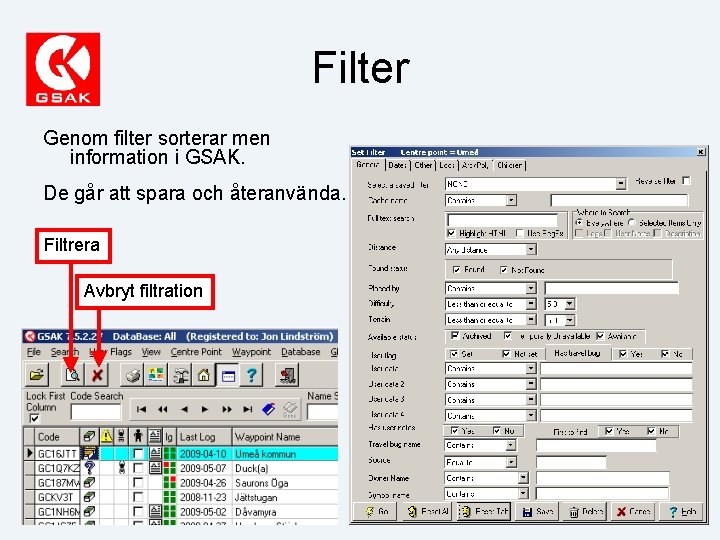
Task: Open the Travel bug name condition dropdown
Action: pyautogui.click(x=511, y=445)
